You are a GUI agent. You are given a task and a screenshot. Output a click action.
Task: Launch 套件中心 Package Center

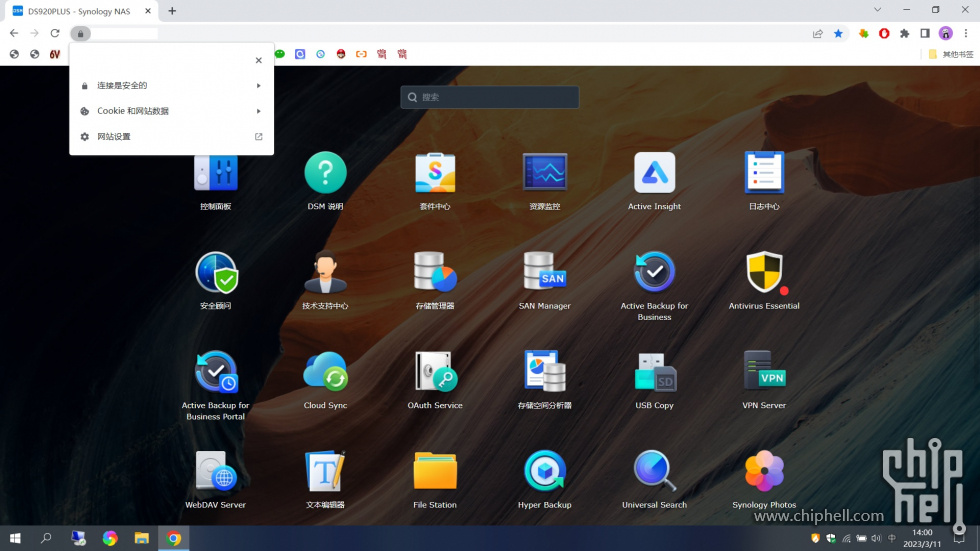pyautogui.click(x=435, y=172)
